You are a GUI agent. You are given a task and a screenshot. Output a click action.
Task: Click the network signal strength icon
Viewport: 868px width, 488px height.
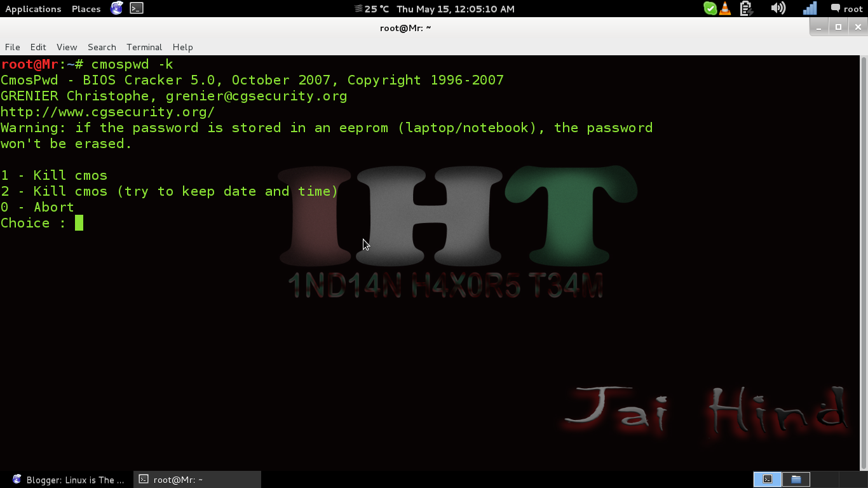[811, 8]
